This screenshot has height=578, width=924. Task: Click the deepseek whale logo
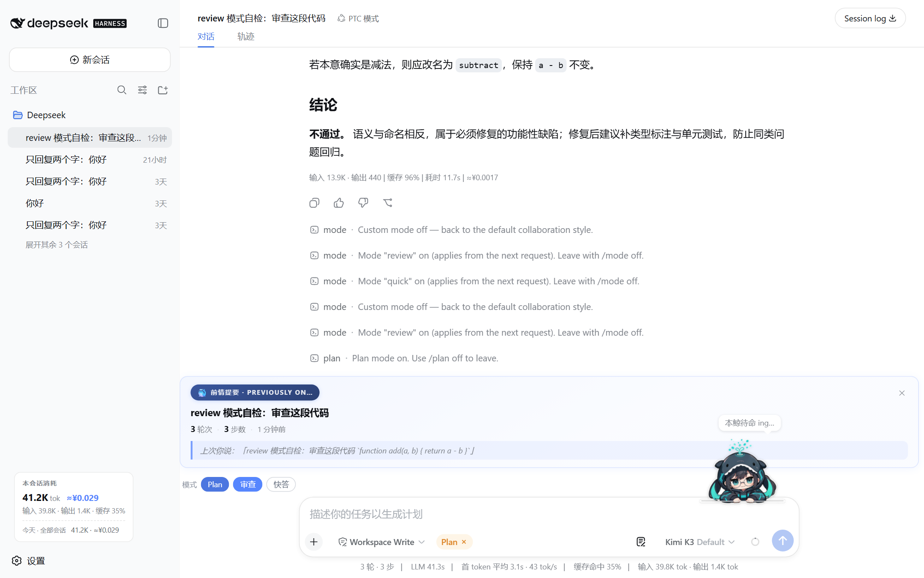pyautogui.click(x=18, y=23)
